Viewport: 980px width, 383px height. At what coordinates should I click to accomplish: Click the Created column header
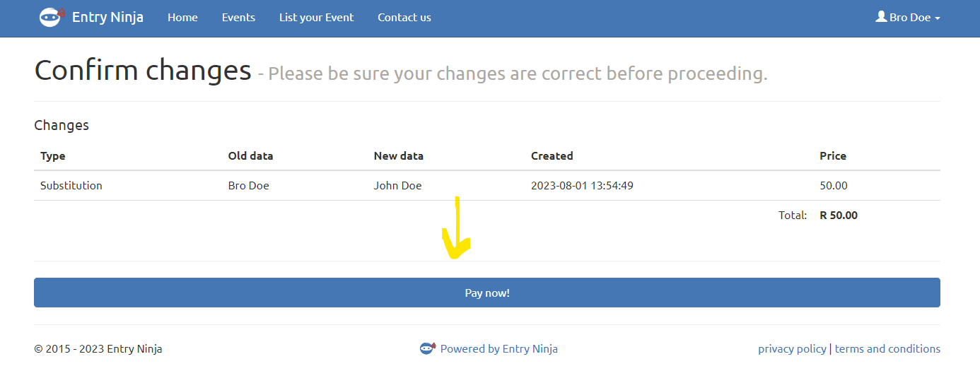(552, 156)
